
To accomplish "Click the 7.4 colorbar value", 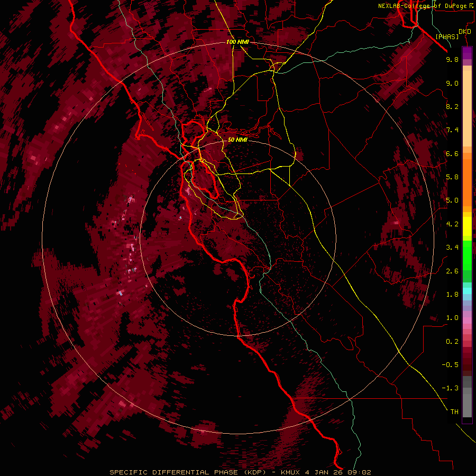I will (x=452, y=130).
